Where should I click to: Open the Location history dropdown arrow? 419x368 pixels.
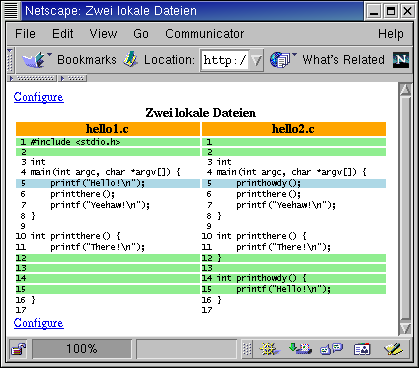click(256, 60)
